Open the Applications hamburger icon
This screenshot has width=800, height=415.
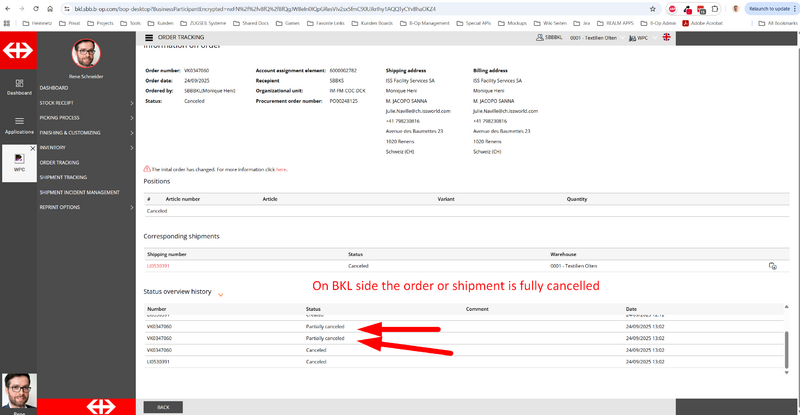pyautogui.click(x=18, y=122)
